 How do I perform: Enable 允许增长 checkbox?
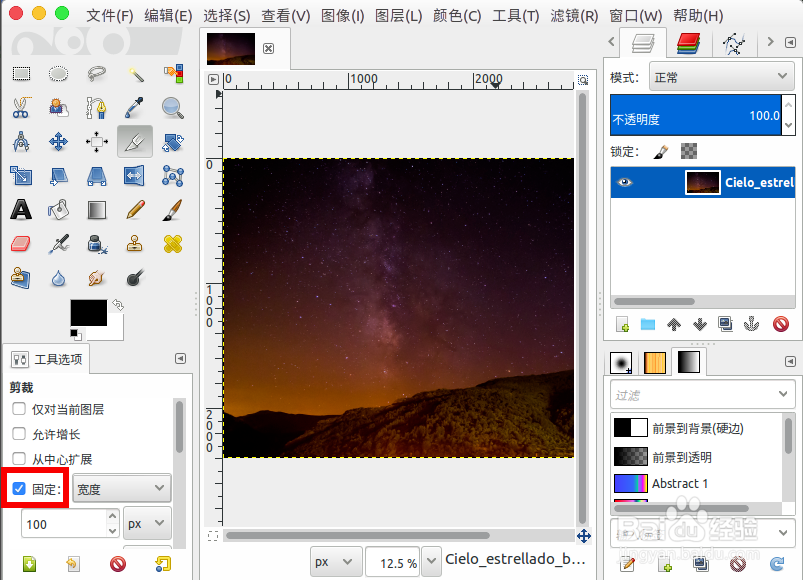(x=19, y=434)
